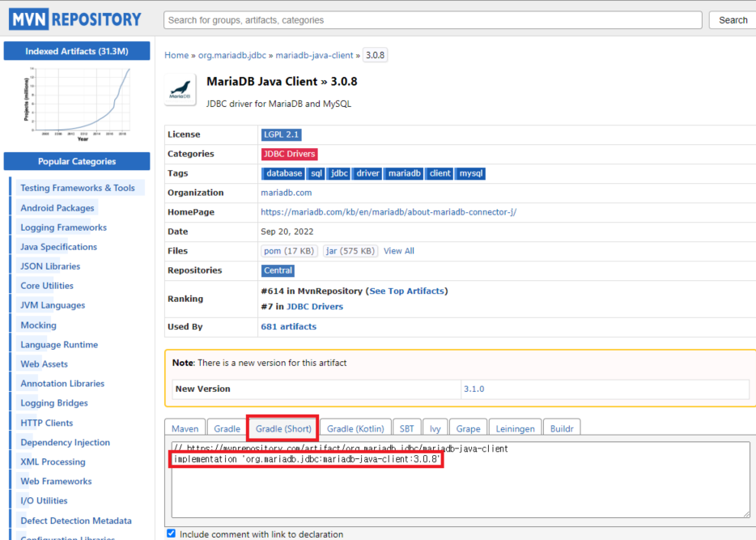The height and width of the screenshot is (540, 756).
Task: Go to Home breadcrumb link
Action: click(x=176, y=55)
